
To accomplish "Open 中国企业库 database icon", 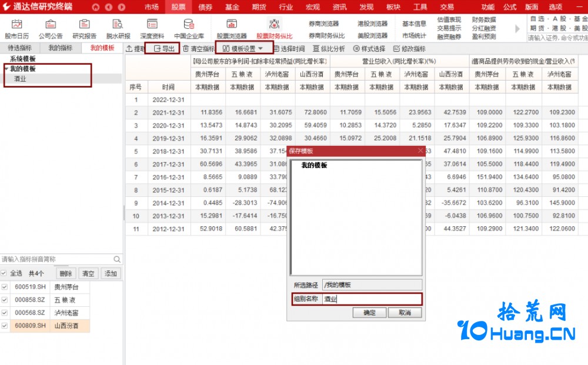I will point(189,24).
